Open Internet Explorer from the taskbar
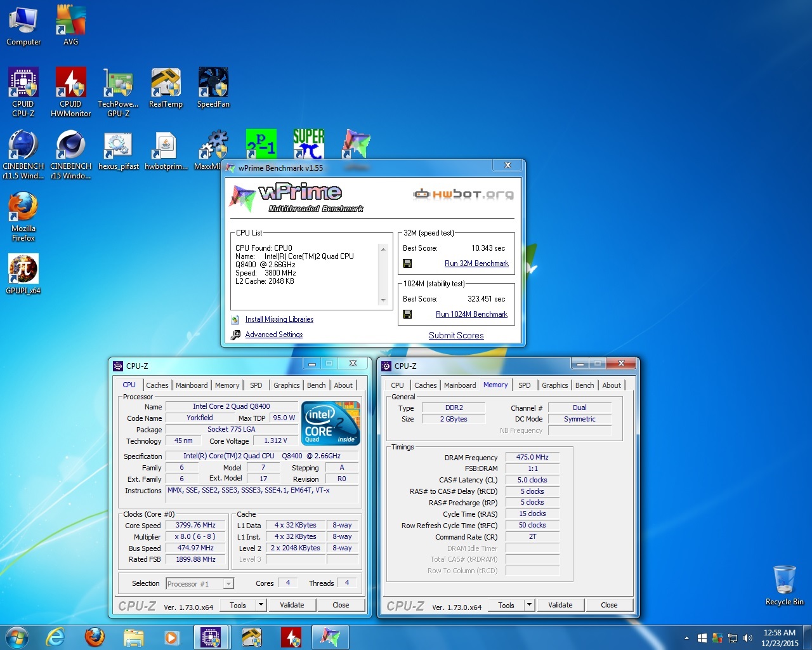This screenshot has width=812, height=650. (x=56, y=637)
